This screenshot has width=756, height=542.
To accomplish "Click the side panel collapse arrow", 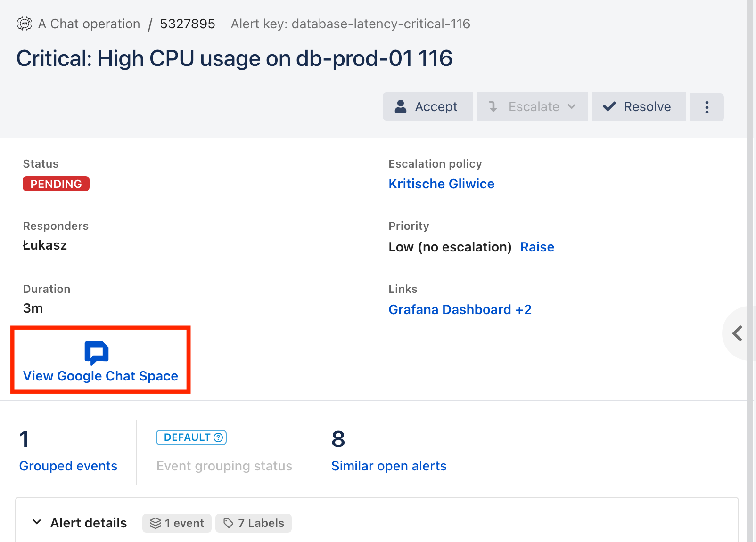I will coord(738,333).
